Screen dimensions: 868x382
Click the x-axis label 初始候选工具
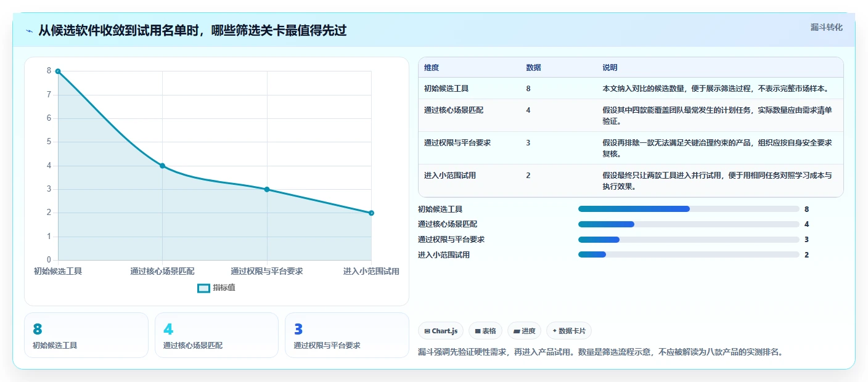[x=58, y=271]
